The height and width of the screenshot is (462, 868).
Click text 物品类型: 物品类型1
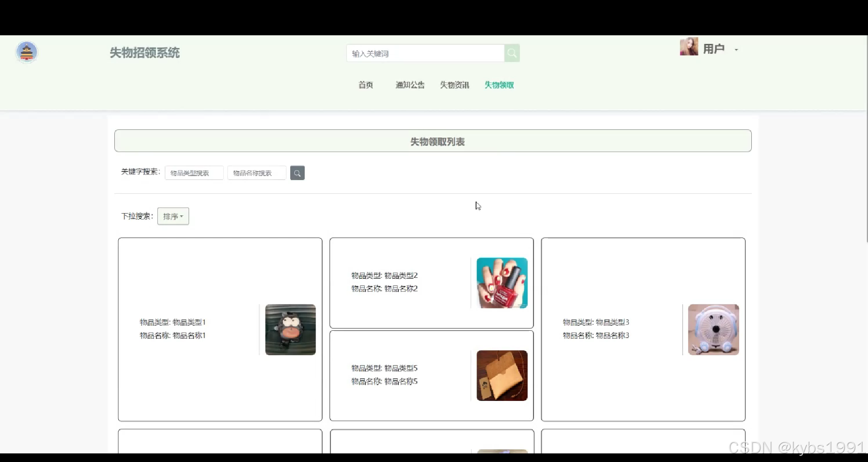[x=173, y=322]
